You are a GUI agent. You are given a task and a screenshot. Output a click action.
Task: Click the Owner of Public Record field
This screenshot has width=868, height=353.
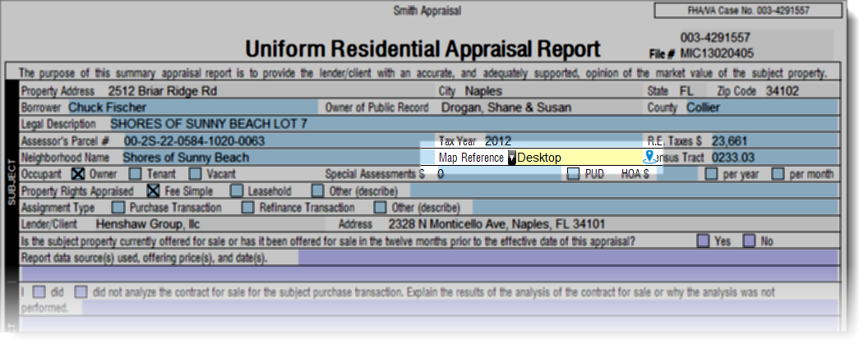(540, 108)
